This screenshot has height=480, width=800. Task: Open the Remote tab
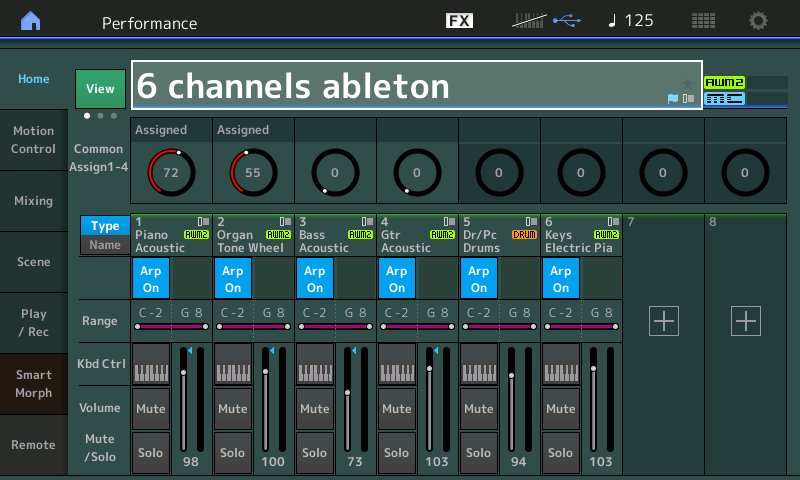(x=34, y=445)
